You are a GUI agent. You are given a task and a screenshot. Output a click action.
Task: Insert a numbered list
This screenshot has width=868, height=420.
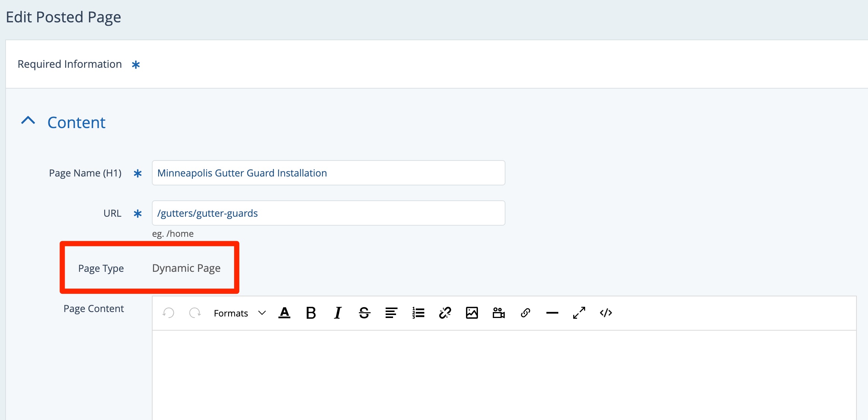pos(418,313)
